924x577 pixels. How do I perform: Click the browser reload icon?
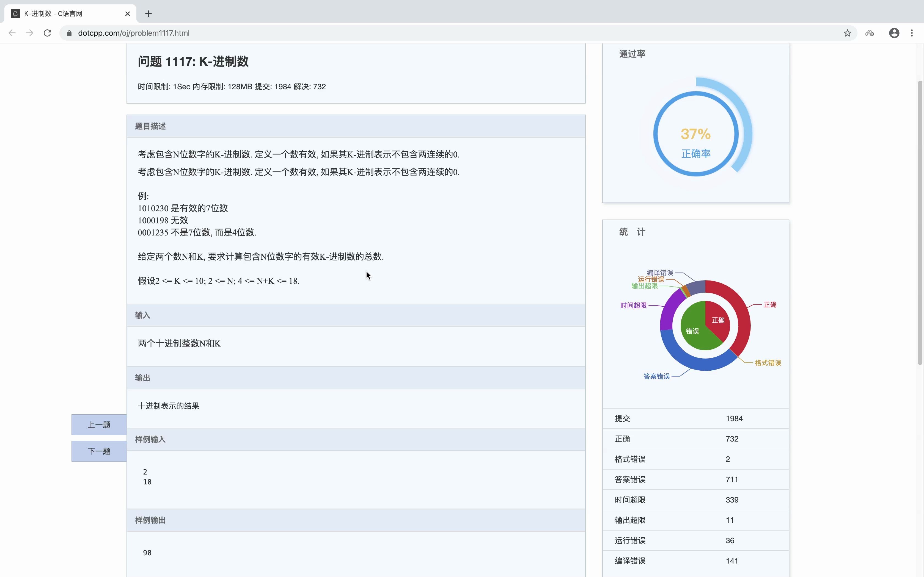tap(47, 33)
